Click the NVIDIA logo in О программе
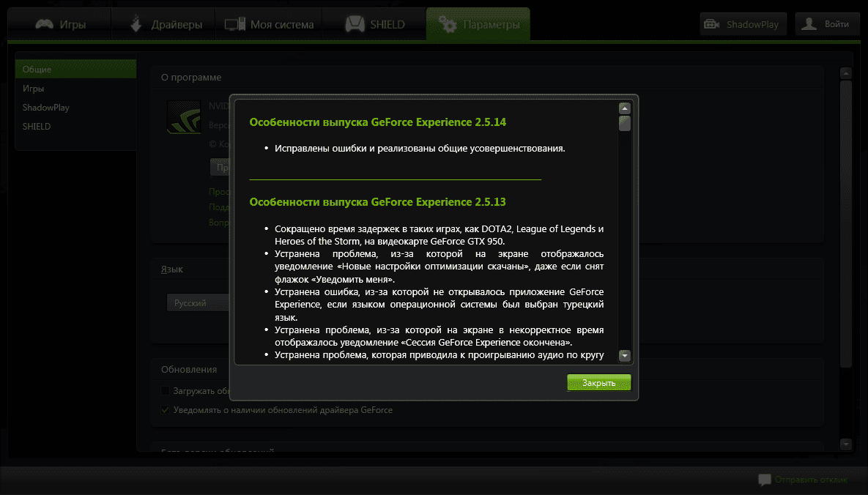The height and width of the screenshot is (495, 868). tap(184, 117)
